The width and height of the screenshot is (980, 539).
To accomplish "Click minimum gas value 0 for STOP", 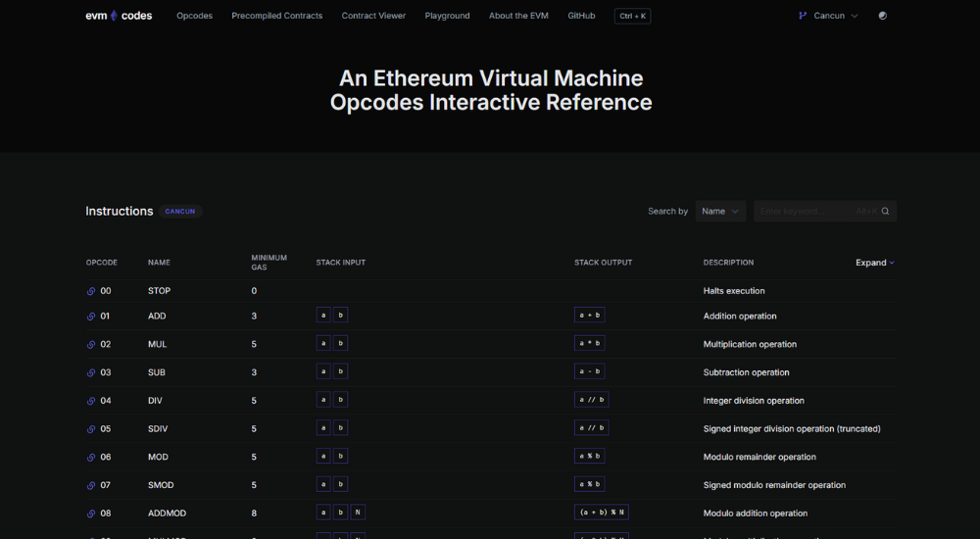I will click(x=254, y=291).
